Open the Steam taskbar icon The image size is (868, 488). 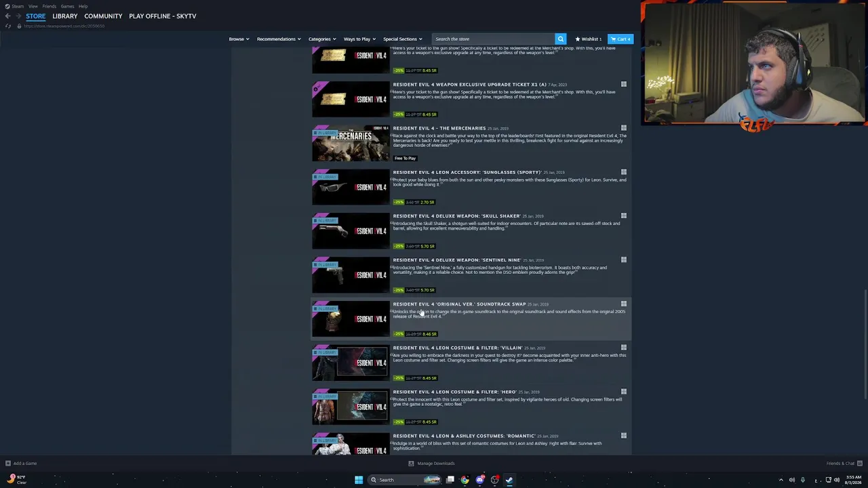point(509,480)
